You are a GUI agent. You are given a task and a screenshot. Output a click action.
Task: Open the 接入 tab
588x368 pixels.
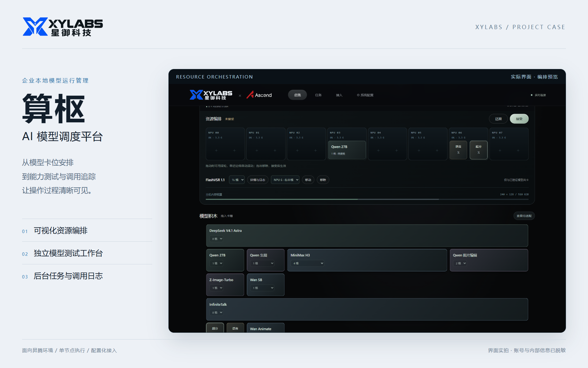[339, 95]
